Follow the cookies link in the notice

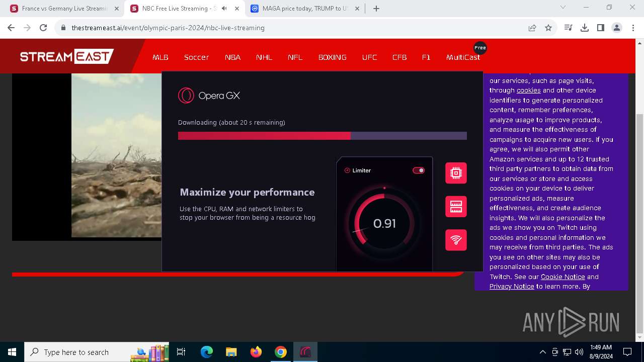528,90
